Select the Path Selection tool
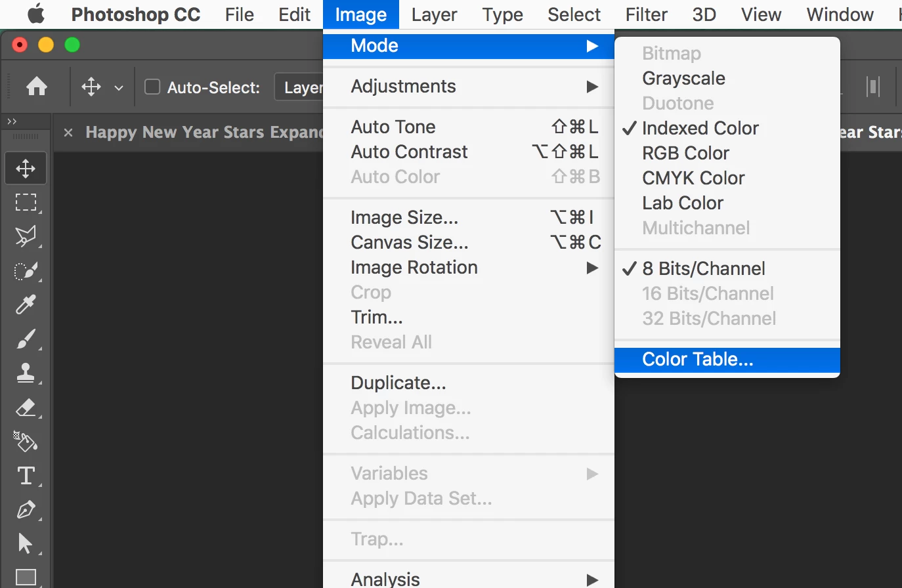Image resolution: width=902 pixels, height=588 pixels. 26,543
